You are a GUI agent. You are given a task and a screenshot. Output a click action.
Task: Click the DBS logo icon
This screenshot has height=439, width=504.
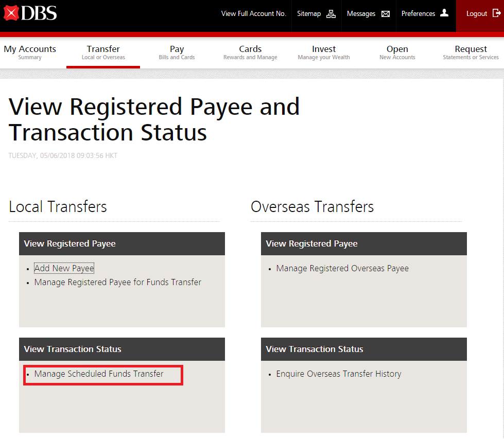11,13
